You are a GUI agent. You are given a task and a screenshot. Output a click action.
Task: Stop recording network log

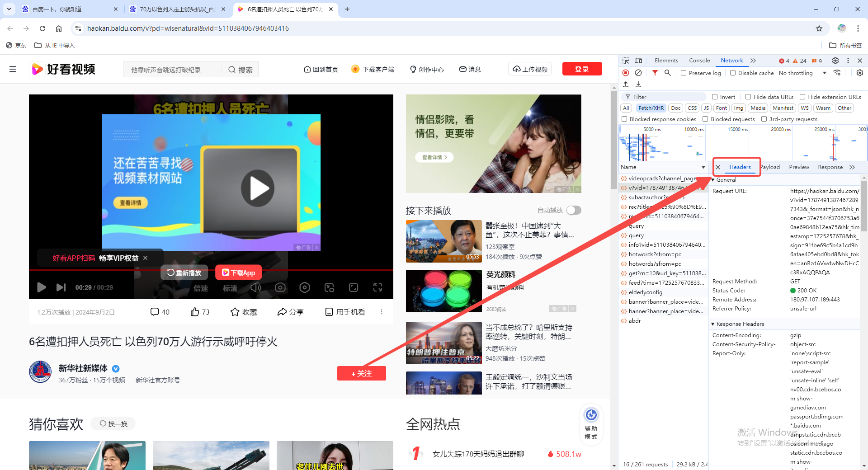[626, 73]
